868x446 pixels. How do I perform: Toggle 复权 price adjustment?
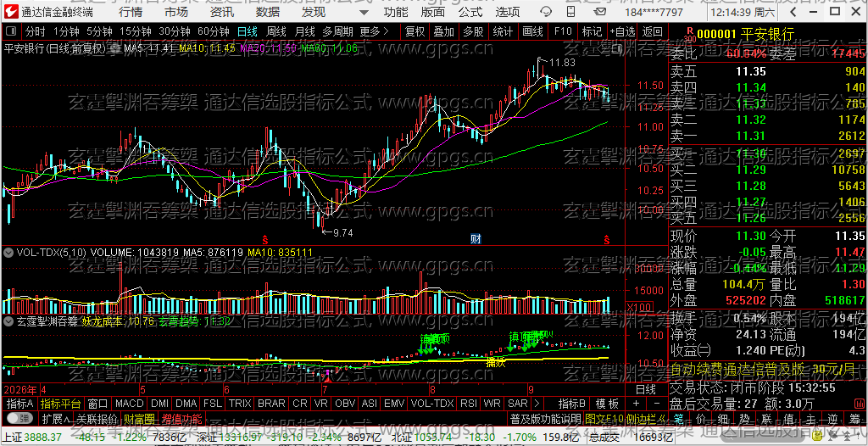click(x=414, y=31)
